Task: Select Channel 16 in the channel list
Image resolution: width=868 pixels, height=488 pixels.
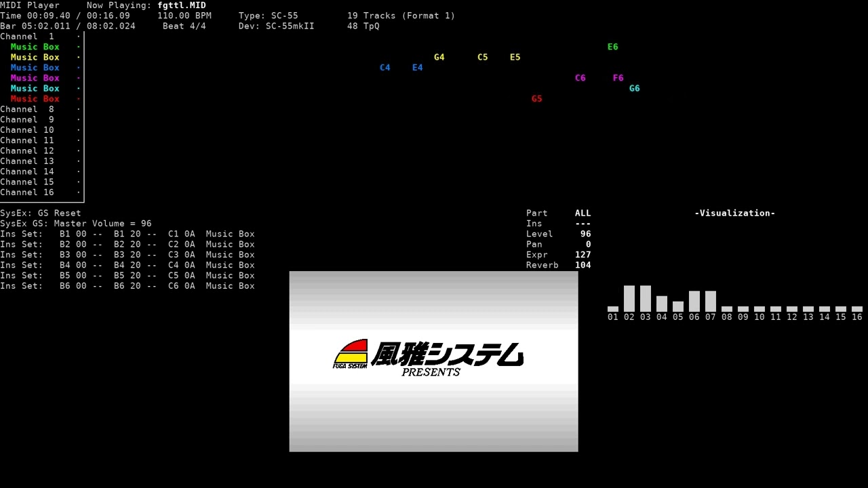Action: (27, 192)
